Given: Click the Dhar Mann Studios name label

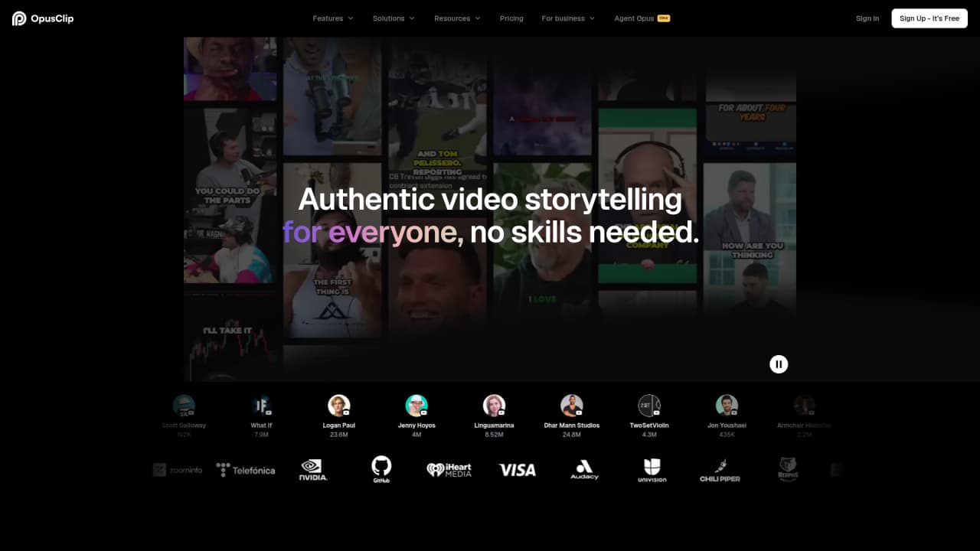Looking at the screenshot, I should 572,425.
